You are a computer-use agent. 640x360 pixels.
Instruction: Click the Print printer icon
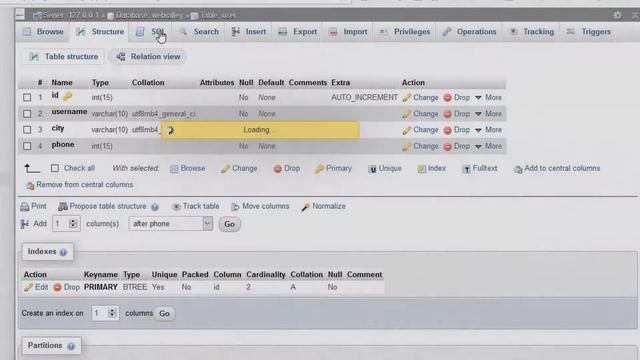click(24, 207)
